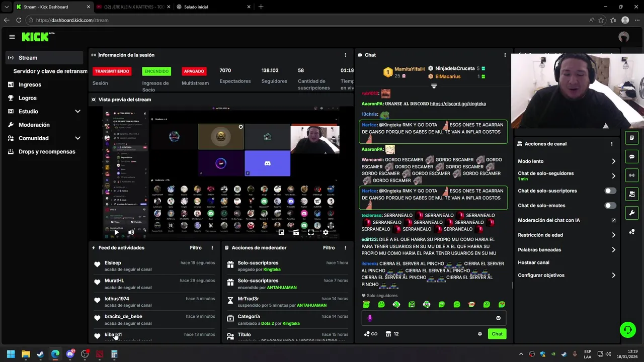The image size is (644, 362).
Task: Open Windows Start menu
Action: point(11,354)
